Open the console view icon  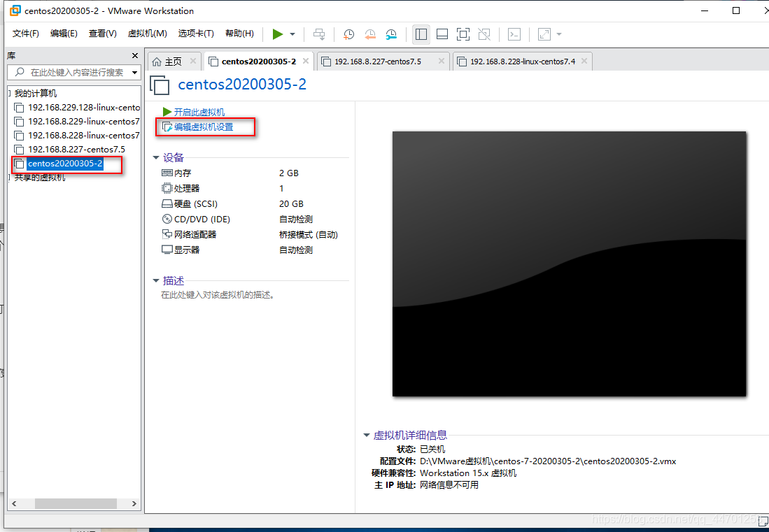pyautogui.click(x=514, y=34)
